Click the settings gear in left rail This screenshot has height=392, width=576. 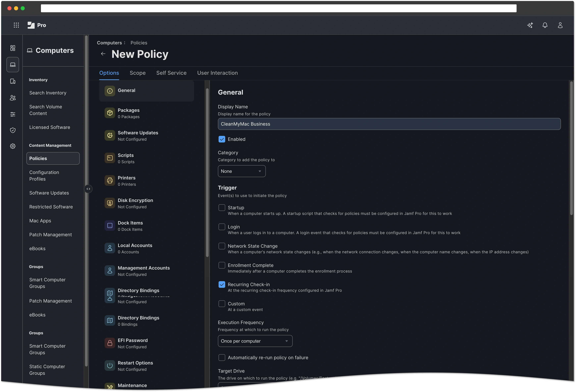[13, 146]
